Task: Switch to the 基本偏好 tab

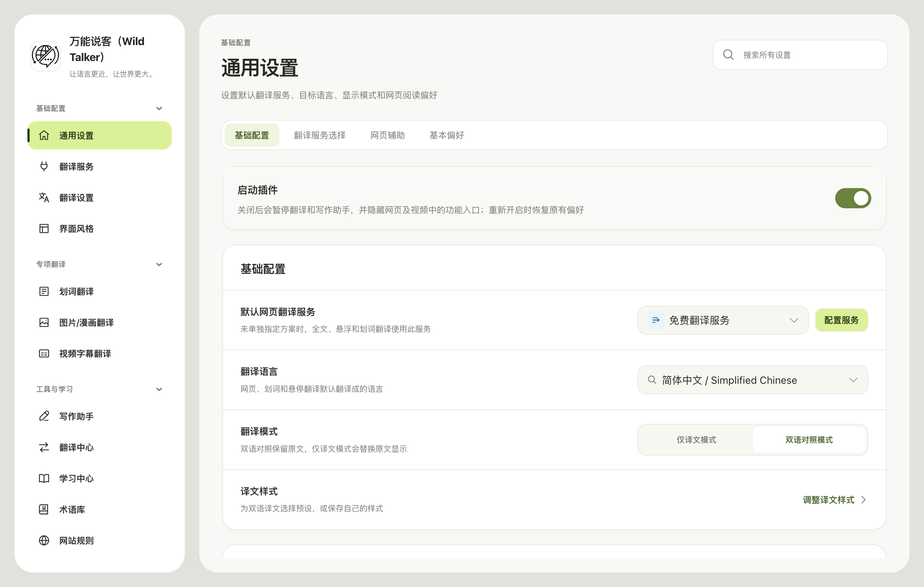Action: (446, 135)
